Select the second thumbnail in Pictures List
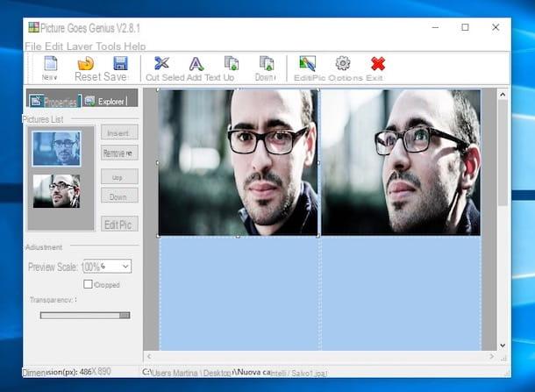This screenshot has width=535, height=392. 56,191
